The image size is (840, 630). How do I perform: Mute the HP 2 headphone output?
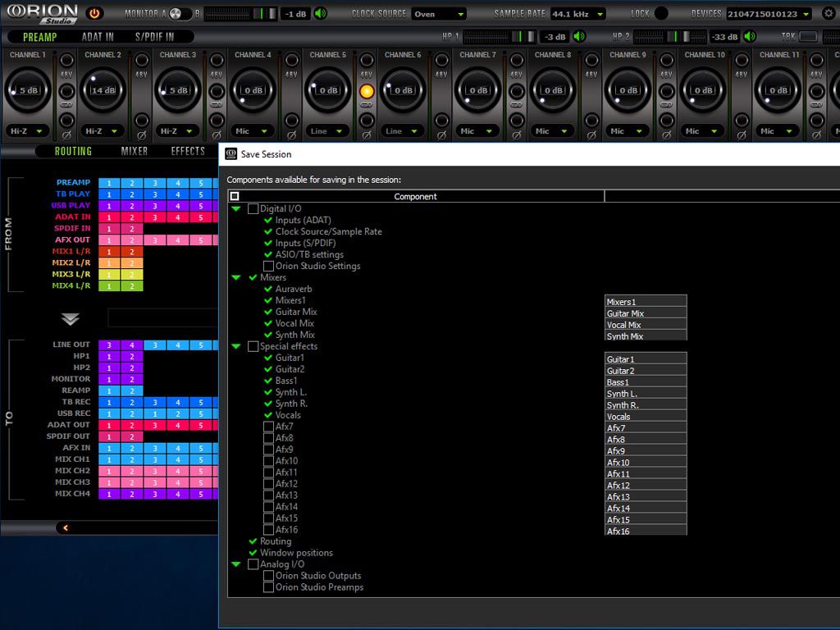pyautogui.click(x=750, y=36)
